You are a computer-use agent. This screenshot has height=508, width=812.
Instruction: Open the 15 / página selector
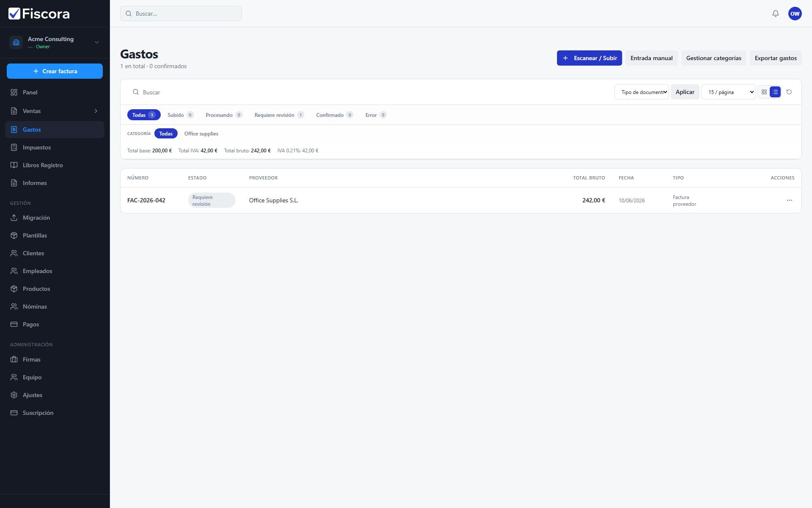coord(728,92)
